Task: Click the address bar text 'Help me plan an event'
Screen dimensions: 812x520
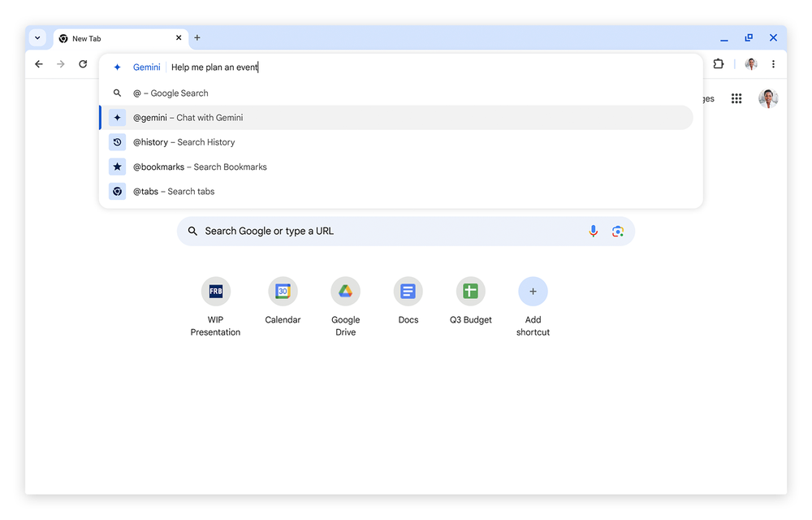Action: [214, 67]
